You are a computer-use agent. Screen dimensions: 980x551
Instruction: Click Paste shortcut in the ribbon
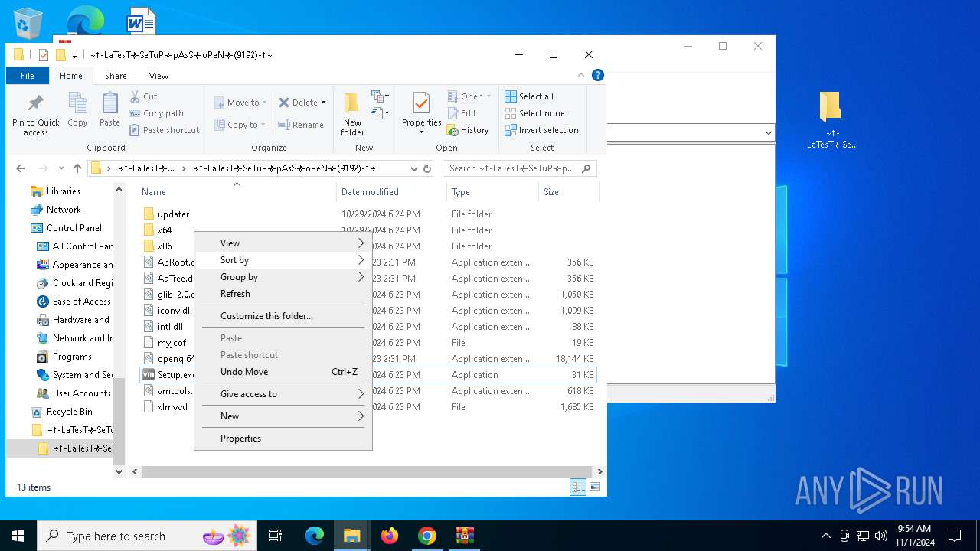coord(164,130)
